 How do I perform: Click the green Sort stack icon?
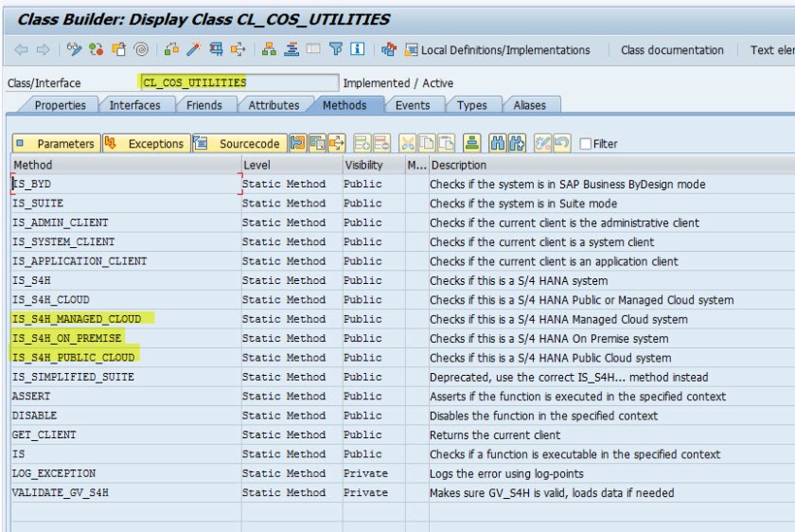coord(471,144)
